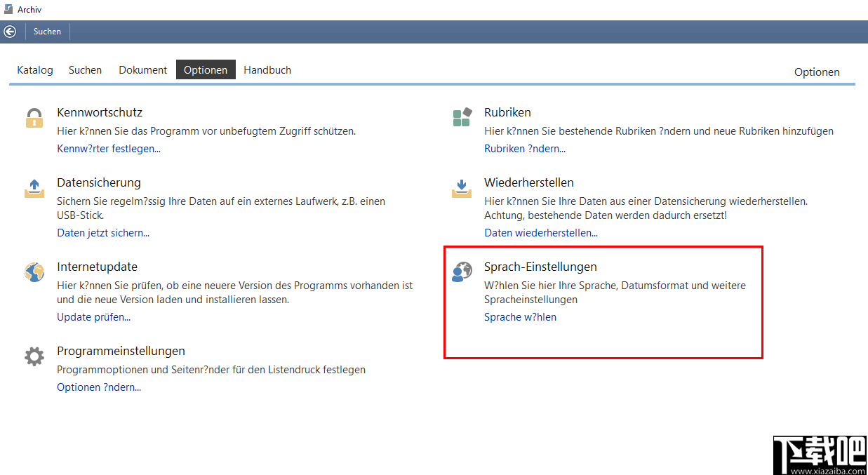Open the Handbuch tab
The image size is (868, 475).
267,70
